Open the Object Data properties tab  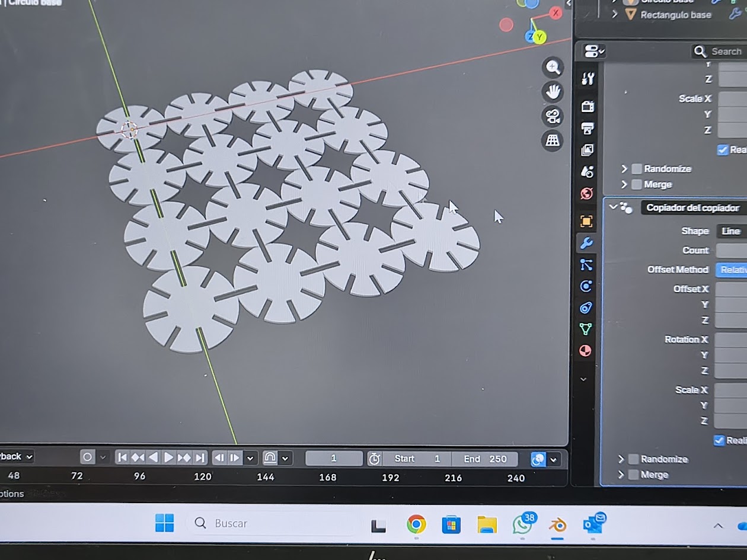(x=586, y=329)
